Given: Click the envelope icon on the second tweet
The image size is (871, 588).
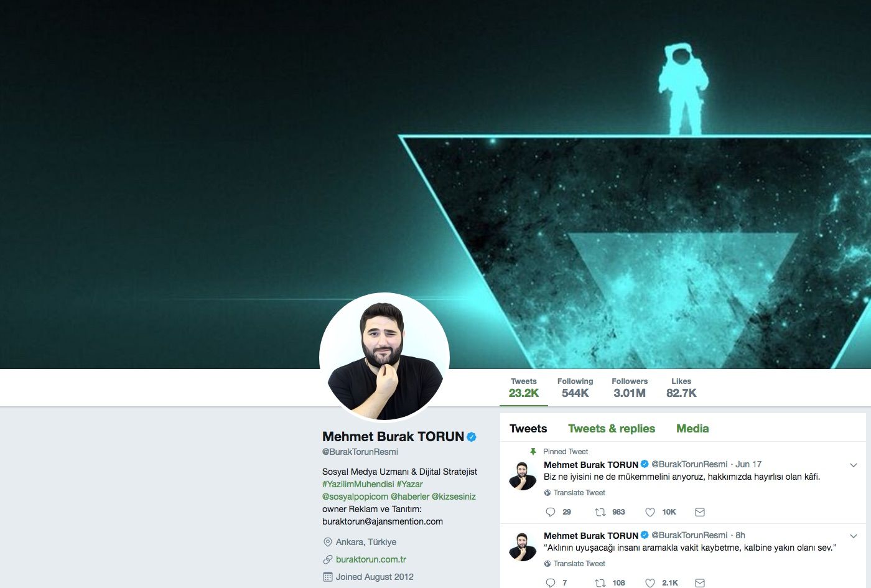Looking at the screenshot, I should (700, 583).
